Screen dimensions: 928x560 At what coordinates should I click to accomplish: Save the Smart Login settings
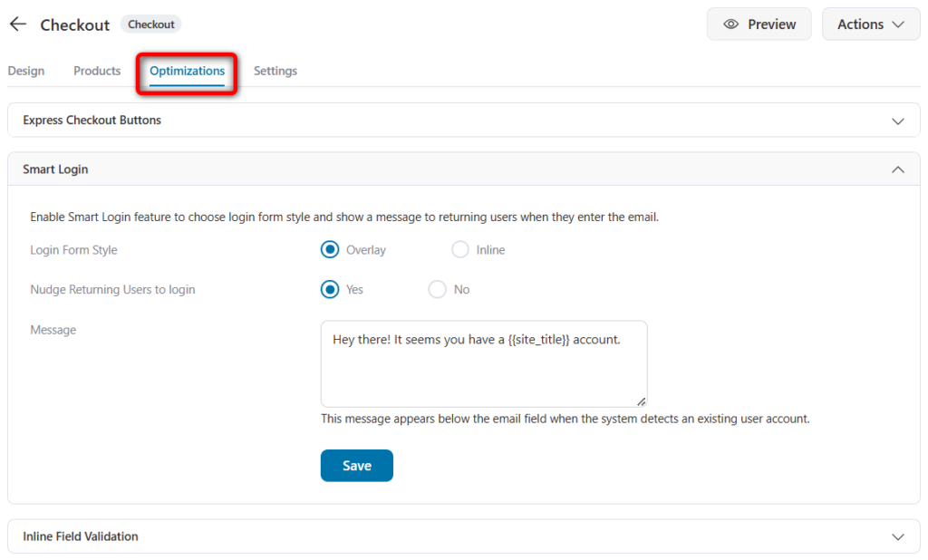pyautogui.click(x=357, y=466)
